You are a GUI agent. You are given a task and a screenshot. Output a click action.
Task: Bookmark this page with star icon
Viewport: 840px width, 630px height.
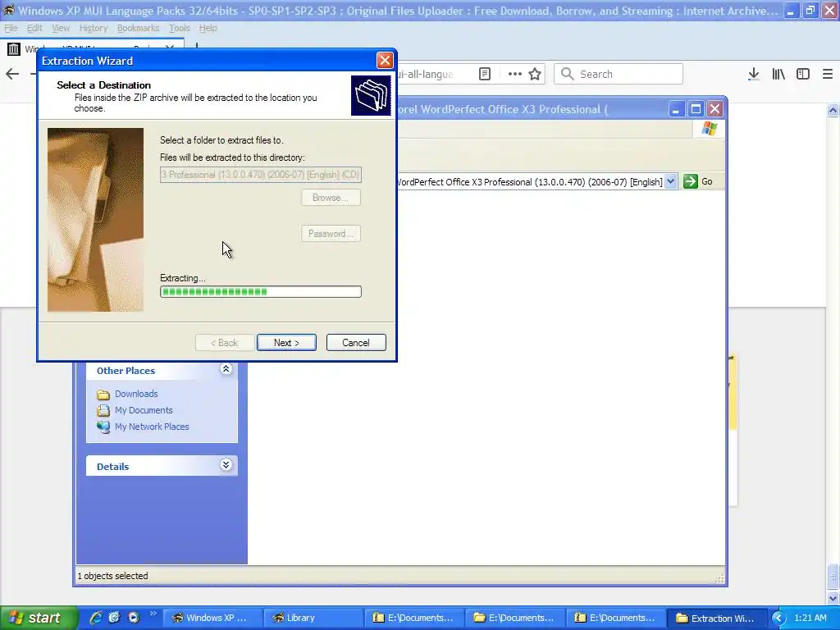[x=535, y=74]
